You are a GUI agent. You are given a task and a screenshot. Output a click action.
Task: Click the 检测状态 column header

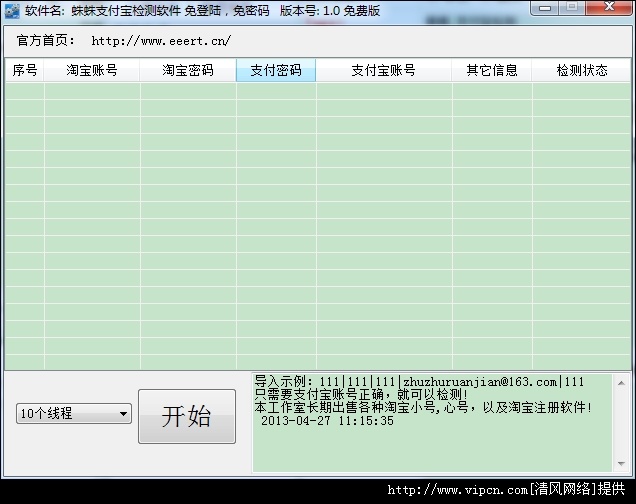[582, 70]
